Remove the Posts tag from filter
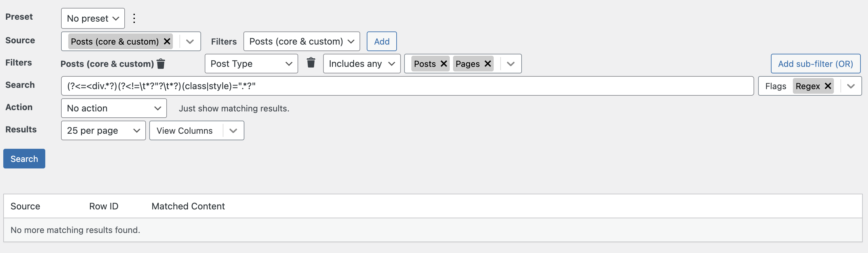The height and width of the screenshot is (253, 868). (x=444, y=64)
